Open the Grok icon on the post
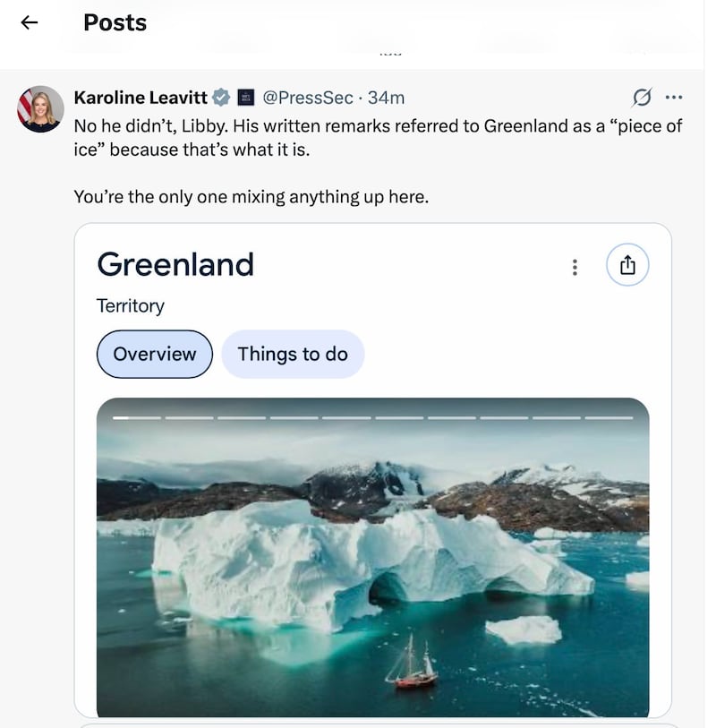This screenshot has height=728, width=716. pyautogui.click(x=641, y=97)
